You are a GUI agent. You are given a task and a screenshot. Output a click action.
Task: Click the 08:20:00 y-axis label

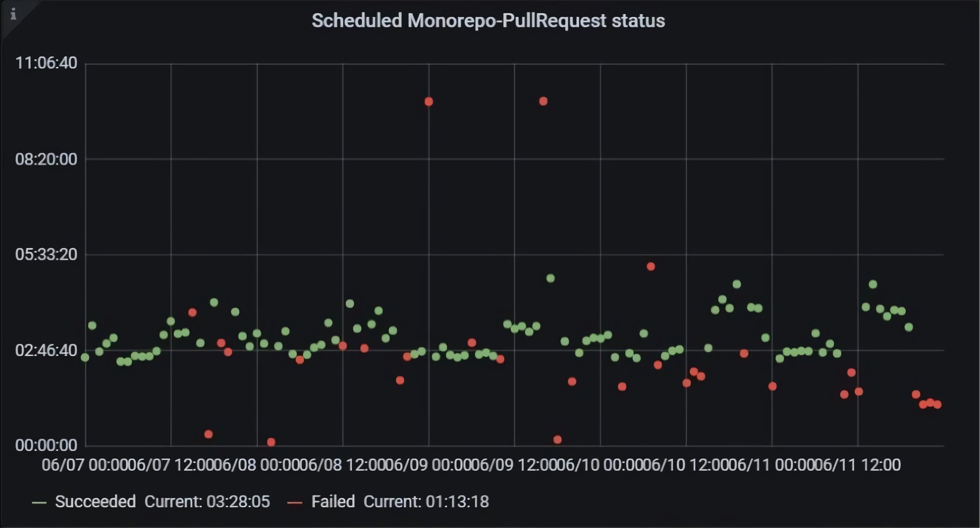(x=46, y=159)
